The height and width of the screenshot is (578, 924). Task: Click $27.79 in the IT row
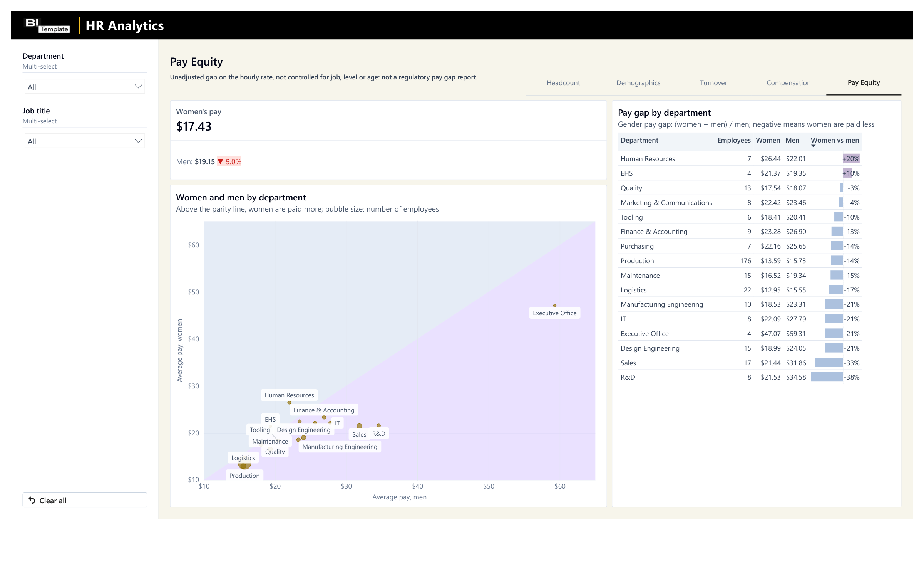[796, 319]
